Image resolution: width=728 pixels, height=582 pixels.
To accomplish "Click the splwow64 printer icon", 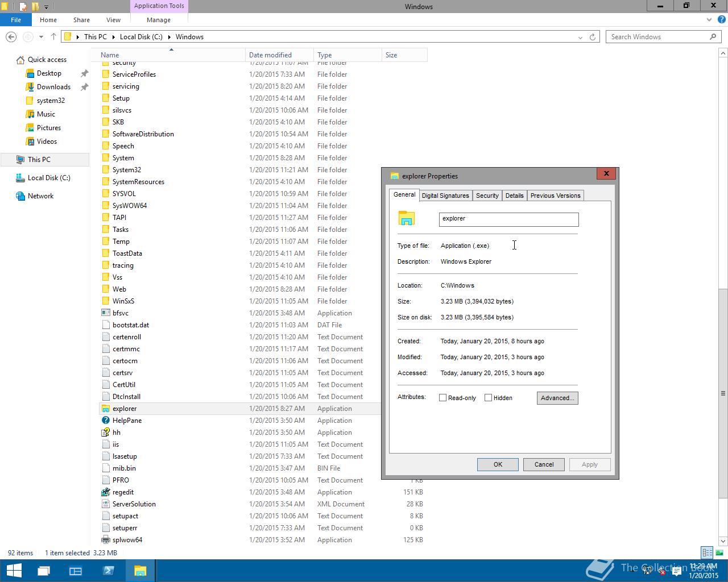I will [106, 540].
